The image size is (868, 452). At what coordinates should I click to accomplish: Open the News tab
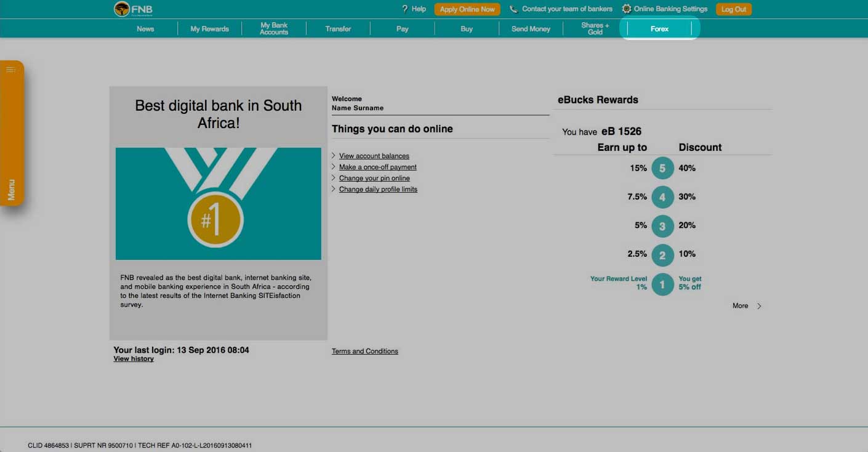(145, 29)
